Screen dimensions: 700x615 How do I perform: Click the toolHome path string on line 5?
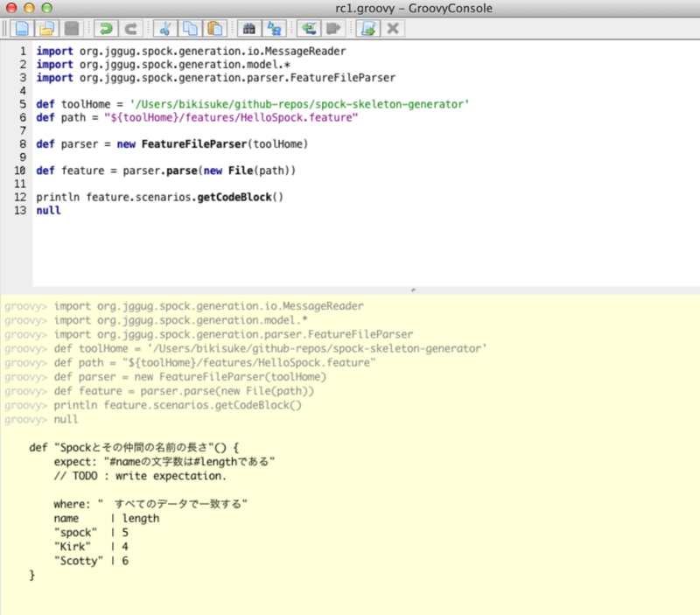coord(299,104)
